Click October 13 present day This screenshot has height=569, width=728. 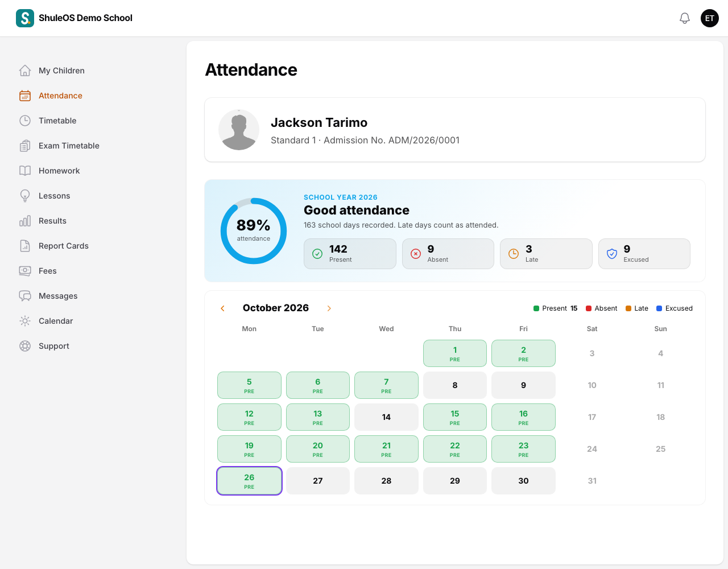coord(318,417)
